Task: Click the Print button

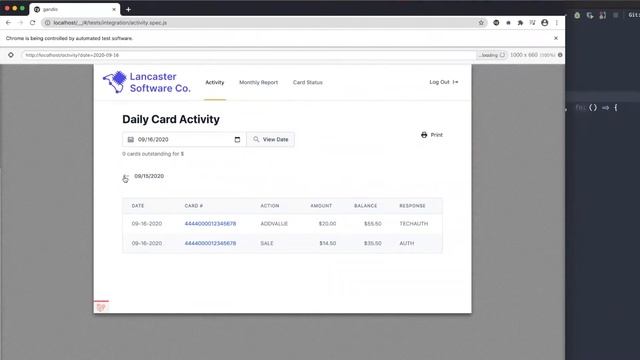Action: tap(432, 135)
